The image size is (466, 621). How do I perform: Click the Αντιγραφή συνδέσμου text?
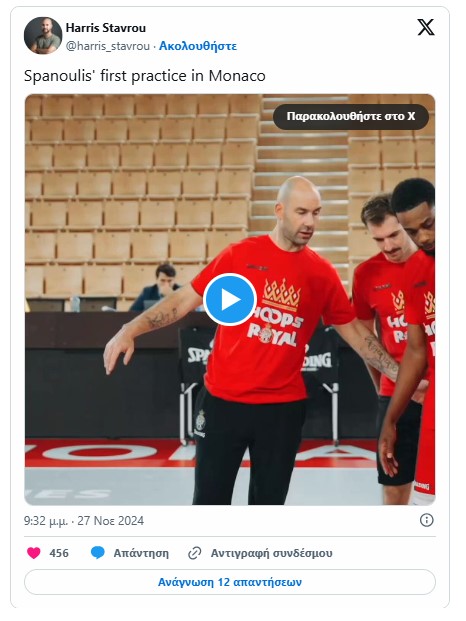[x=271, y=553]
